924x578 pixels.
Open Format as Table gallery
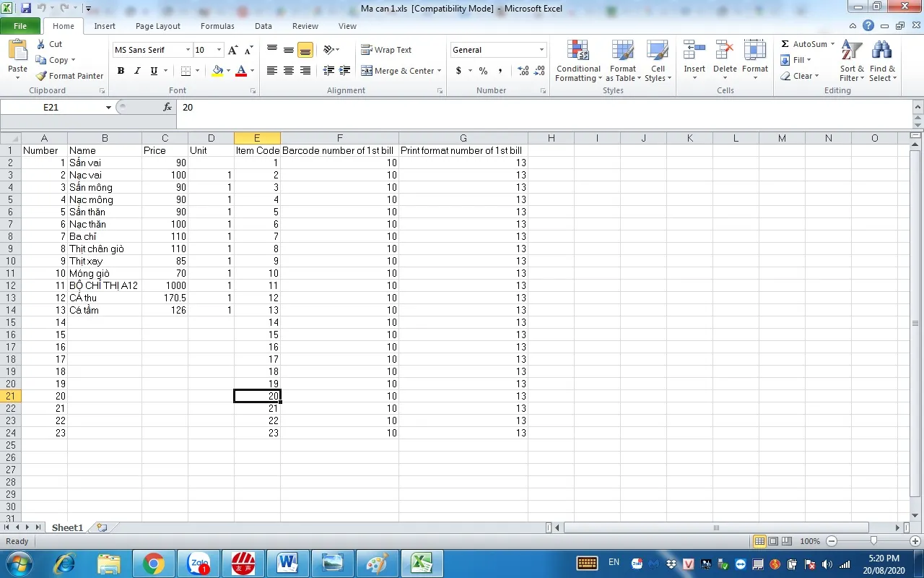tap(623, 61)
